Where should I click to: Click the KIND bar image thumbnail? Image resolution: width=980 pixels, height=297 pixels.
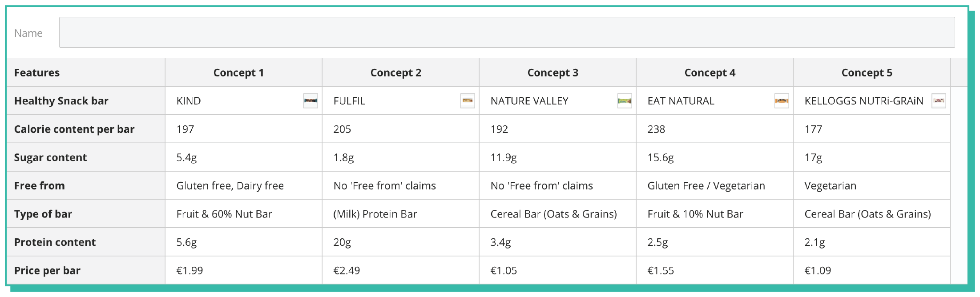(x=311, y=101)
